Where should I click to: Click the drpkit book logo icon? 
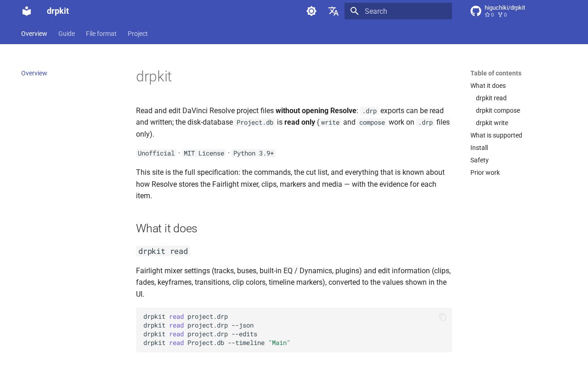pos(27,11)
